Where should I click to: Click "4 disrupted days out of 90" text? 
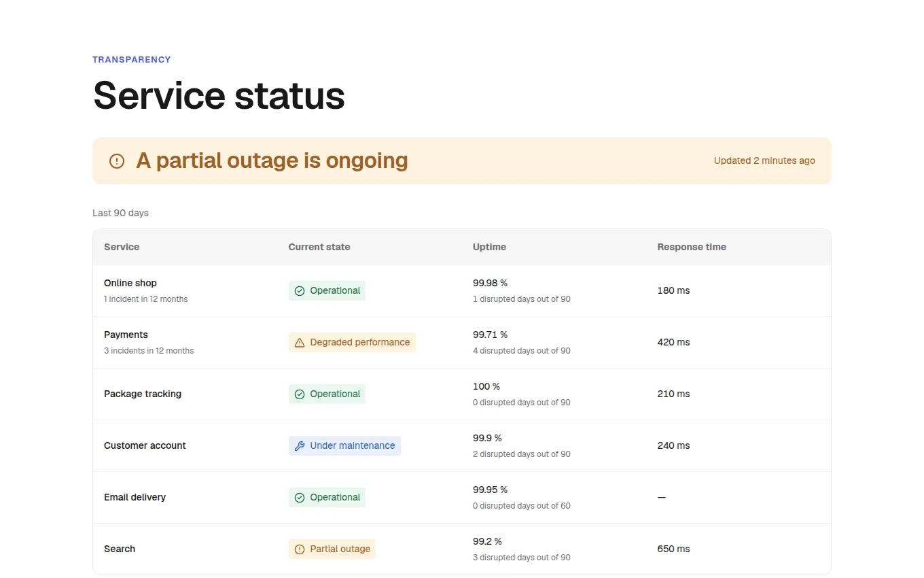tap(522, 351)
